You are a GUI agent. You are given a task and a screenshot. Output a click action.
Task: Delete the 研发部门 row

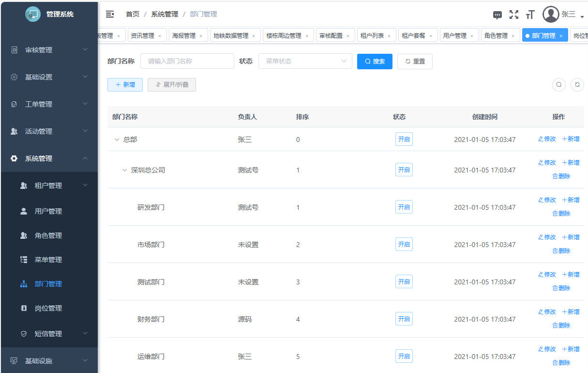561,213
